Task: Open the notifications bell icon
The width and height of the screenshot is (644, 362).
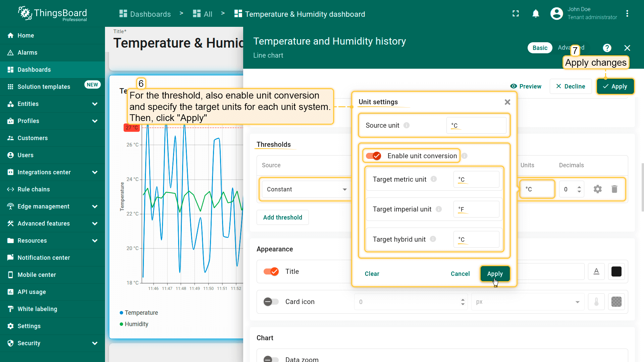Action: 536,14
